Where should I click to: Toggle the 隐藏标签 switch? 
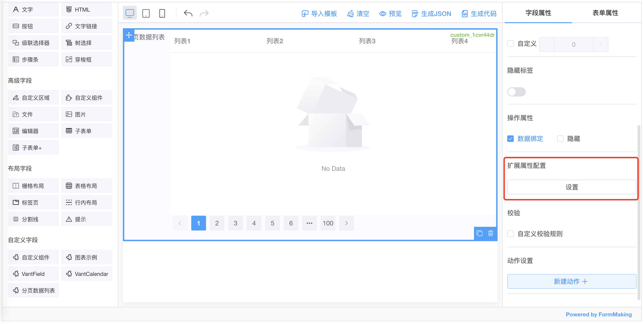tap(516, 92)
